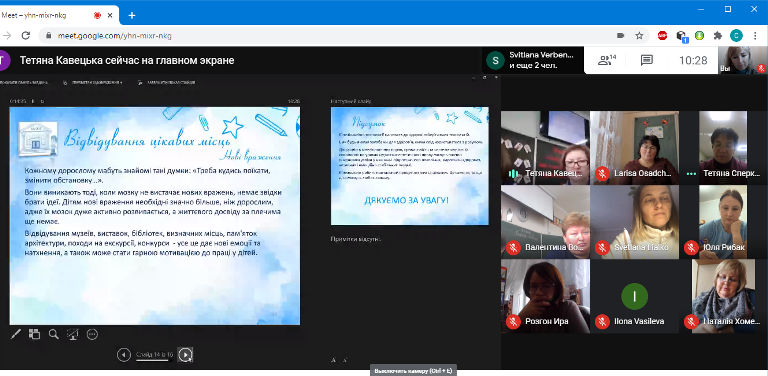The height and width of the screenshot is (376, 768).
Task: Click the muted mic icon on Юля Рибак
Action: pyautogui.click(x=691, y=248)
